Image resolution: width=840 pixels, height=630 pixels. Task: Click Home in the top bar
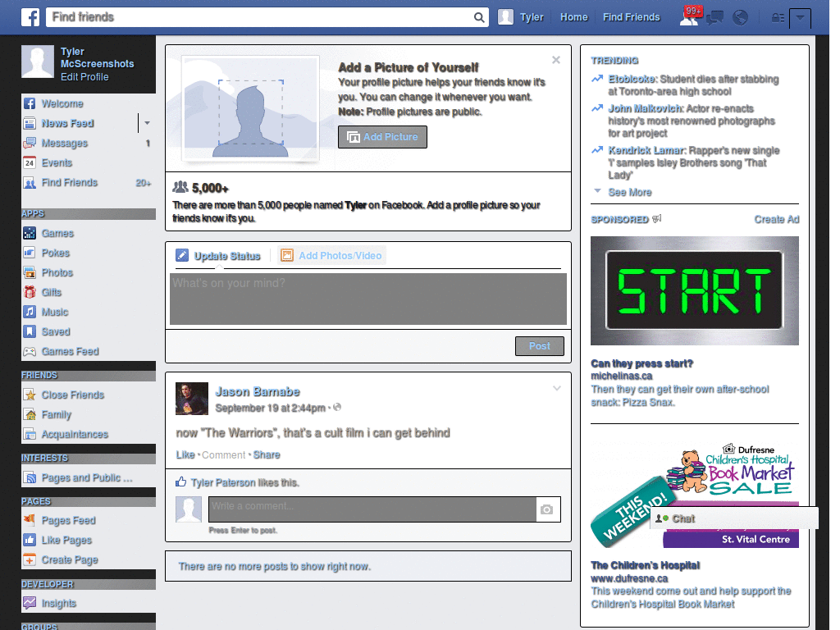[x=573, y=17]
